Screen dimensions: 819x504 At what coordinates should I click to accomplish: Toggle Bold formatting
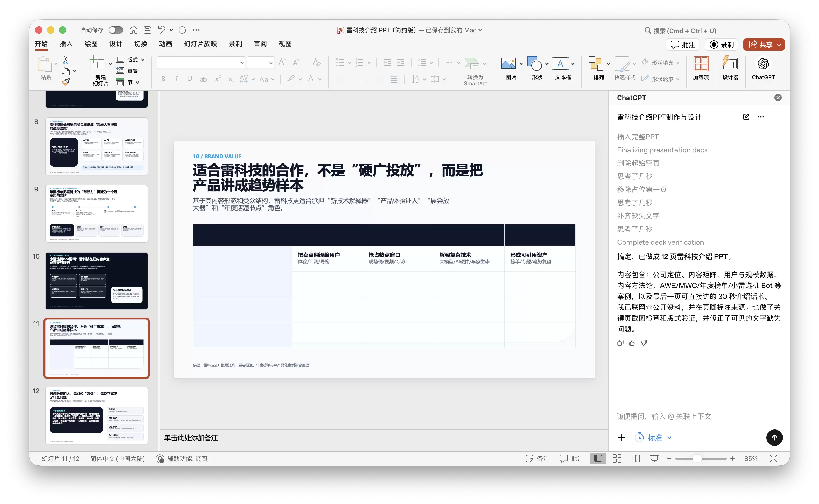(163, 79)
